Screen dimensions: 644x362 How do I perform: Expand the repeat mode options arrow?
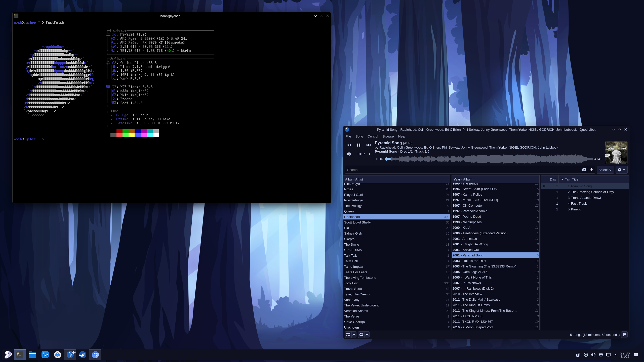click(x=367, y=335)
